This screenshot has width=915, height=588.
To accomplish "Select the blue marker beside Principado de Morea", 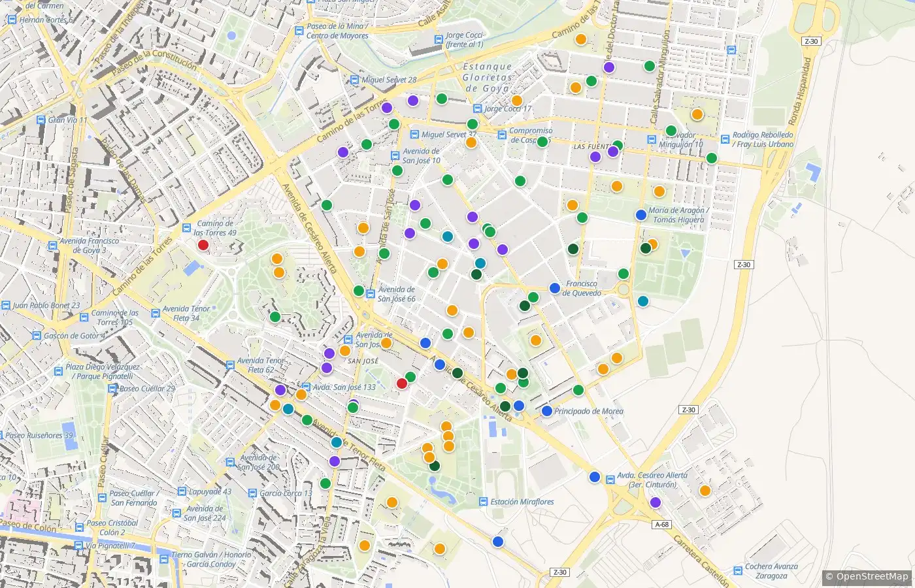I will [x=547, y=411].
